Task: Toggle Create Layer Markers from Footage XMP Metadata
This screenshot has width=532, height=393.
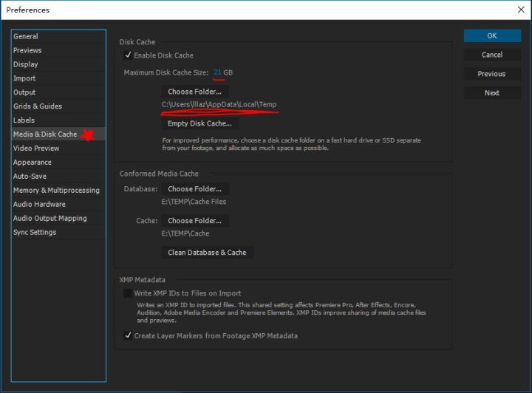Action: coord(129,336)
